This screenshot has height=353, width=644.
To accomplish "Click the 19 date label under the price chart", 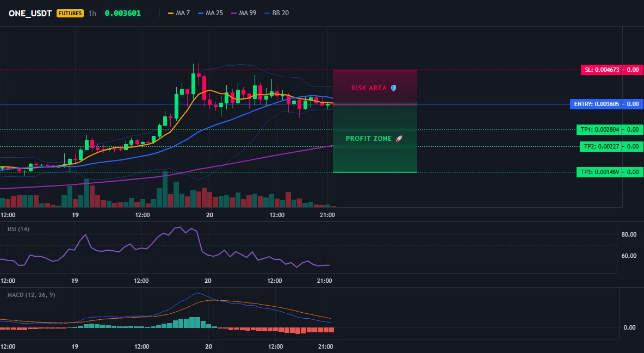I will [75, 215].
